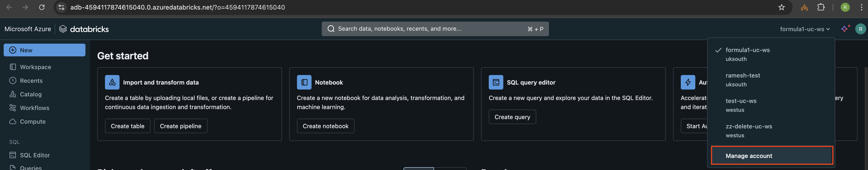Click the Notebook card title
This screenshot has height=170, width=868.
pos(329,82)
